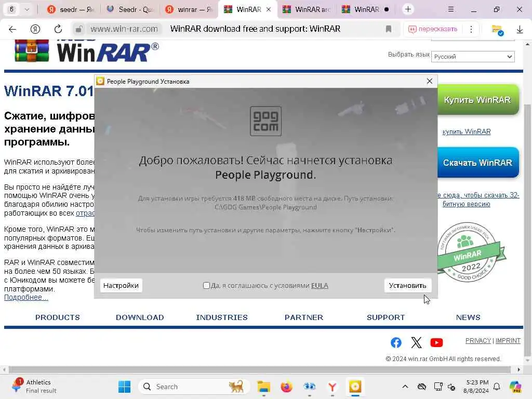Image resolution: width=532 pixels, height=399 pixels.
Task: Open the language selector set to Русский
Action: pos(473,57)
